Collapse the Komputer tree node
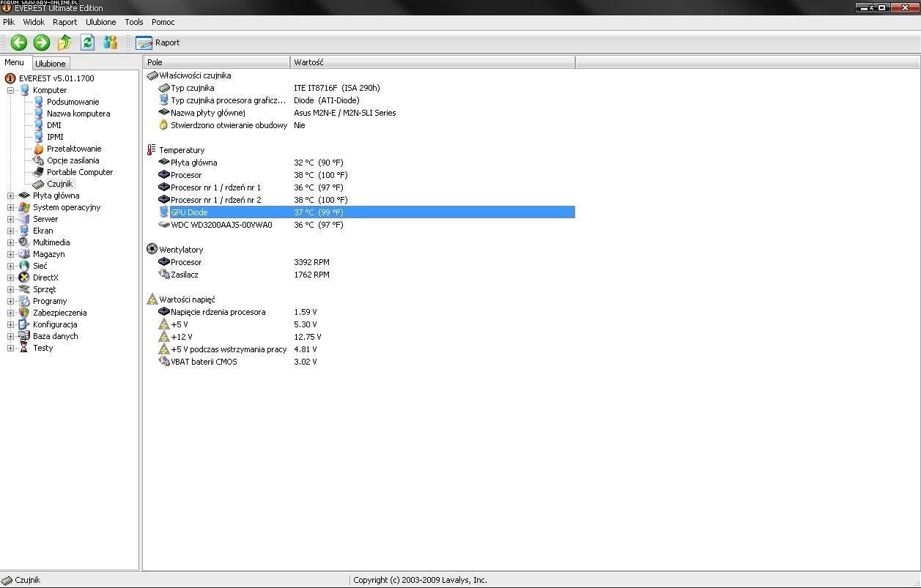 tap(11, 90)
